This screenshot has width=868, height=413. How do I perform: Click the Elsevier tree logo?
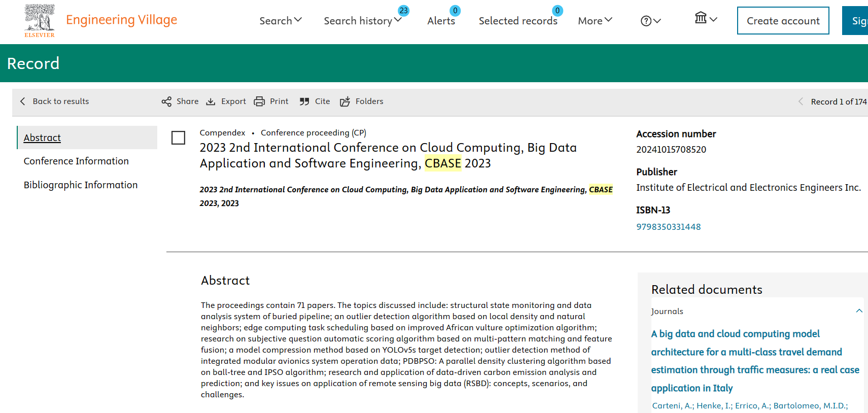40,21
